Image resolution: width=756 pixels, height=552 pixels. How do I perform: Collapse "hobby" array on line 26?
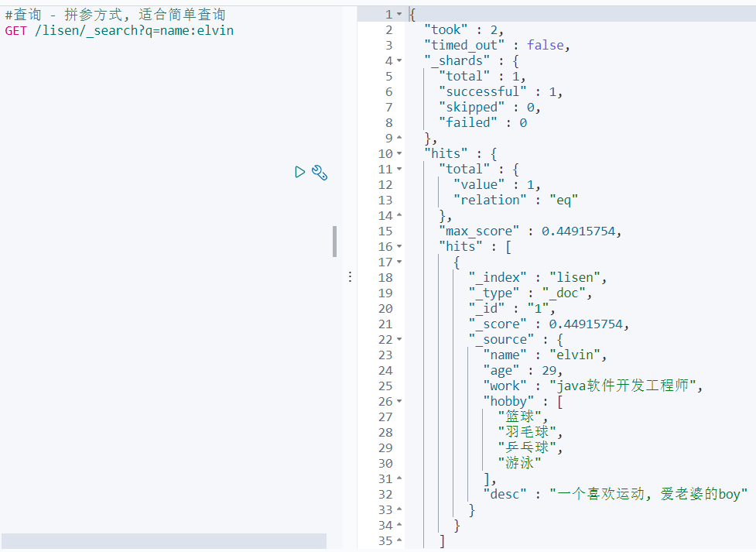pos(399,401)
